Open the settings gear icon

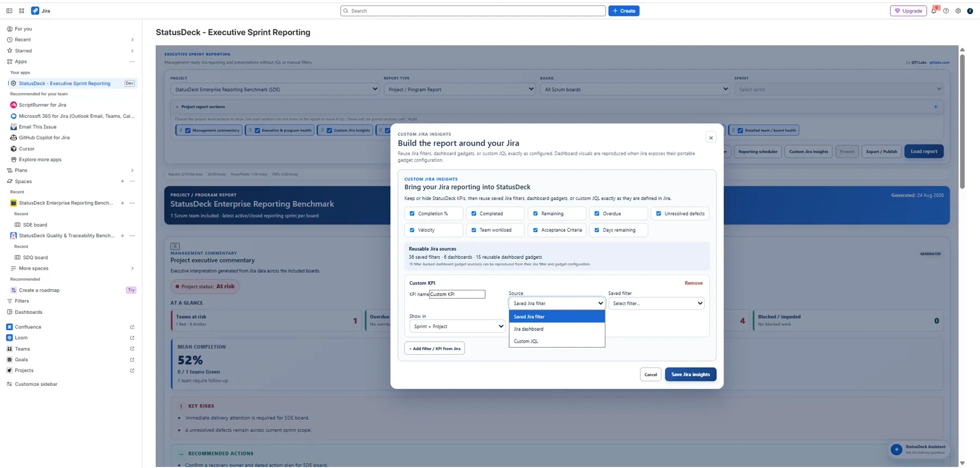click(x=958, y=11)
